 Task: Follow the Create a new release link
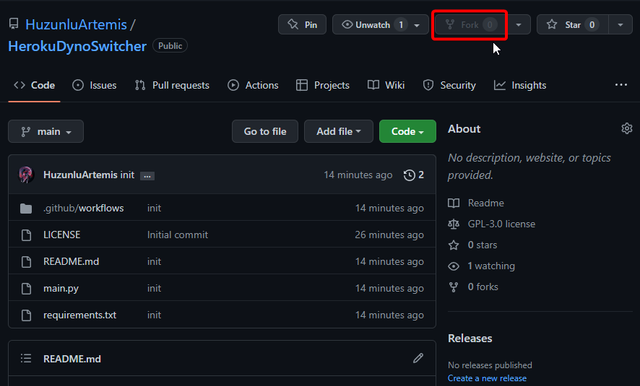point(487,378)
